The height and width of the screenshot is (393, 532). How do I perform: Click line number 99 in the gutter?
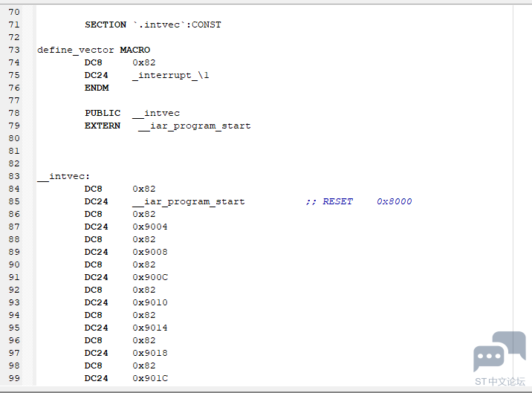point(14,378)
